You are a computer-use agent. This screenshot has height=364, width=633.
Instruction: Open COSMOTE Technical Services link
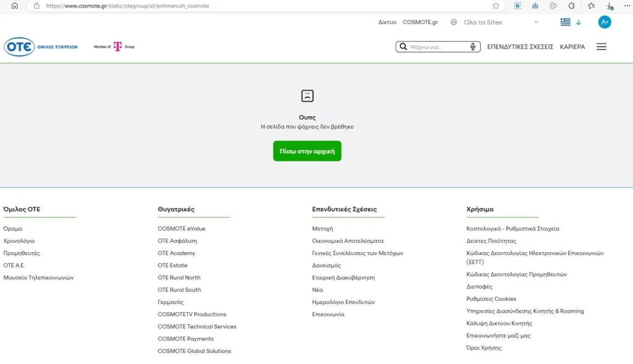point(197,326)
